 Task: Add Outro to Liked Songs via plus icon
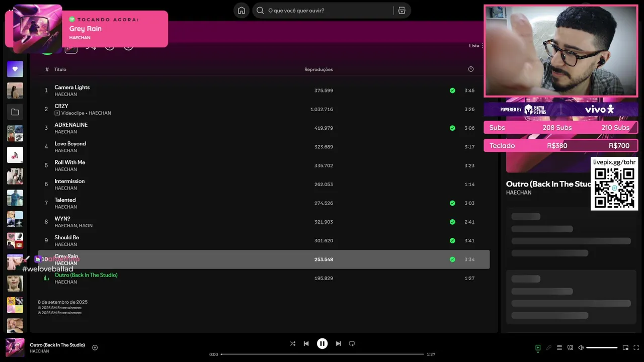point(95,347)
